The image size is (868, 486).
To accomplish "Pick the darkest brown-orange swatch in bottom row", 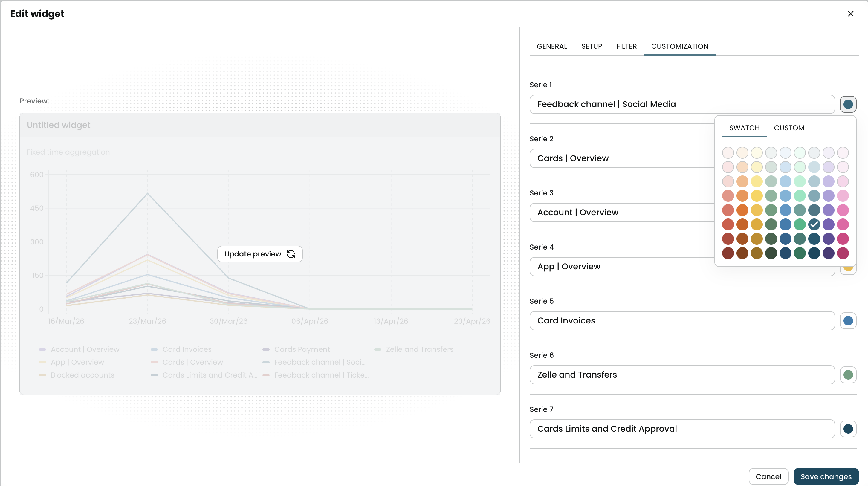I will tap(742, 253).
